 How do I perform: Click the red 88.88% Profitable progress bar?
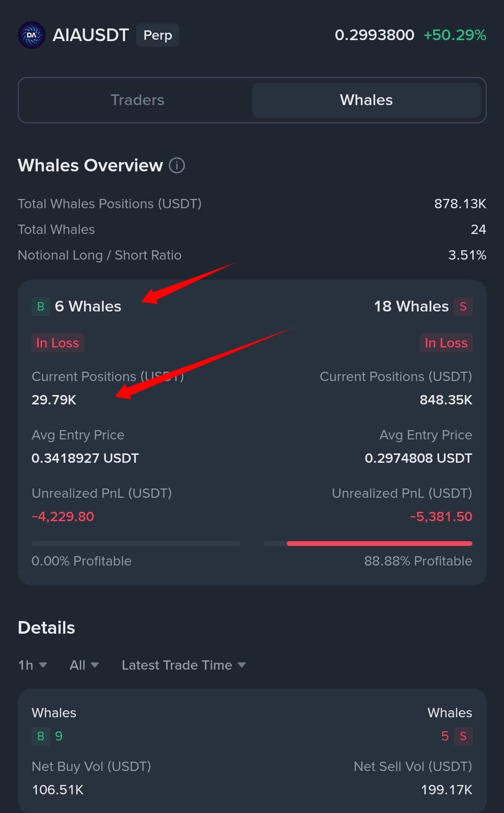[368, 544]
